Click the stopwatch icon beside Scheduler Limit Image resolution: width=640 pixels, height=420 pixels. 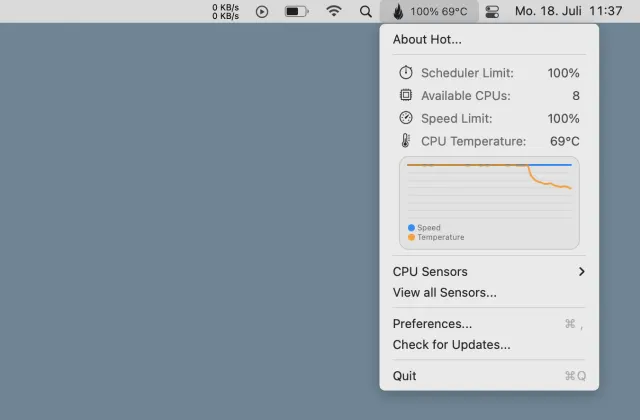coord(406,73)
